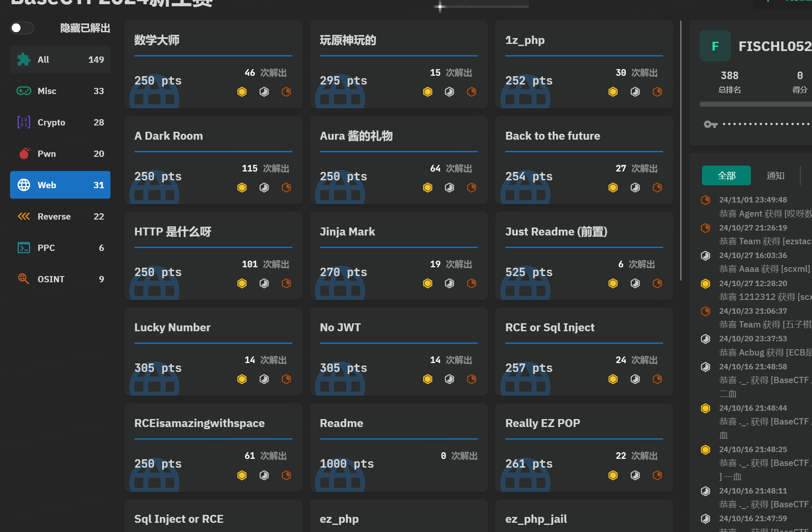Click first-blood gold badge on 数学大师

pos(242,92)
